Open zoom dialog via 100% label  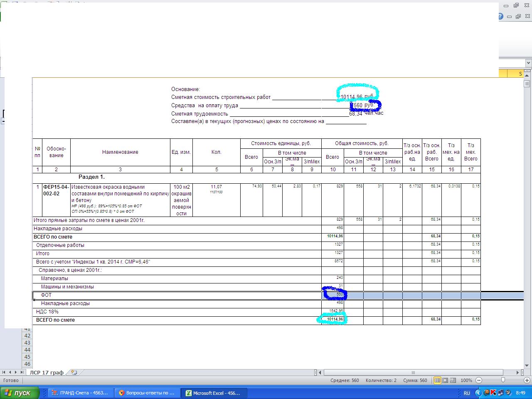tap(466, 380)
